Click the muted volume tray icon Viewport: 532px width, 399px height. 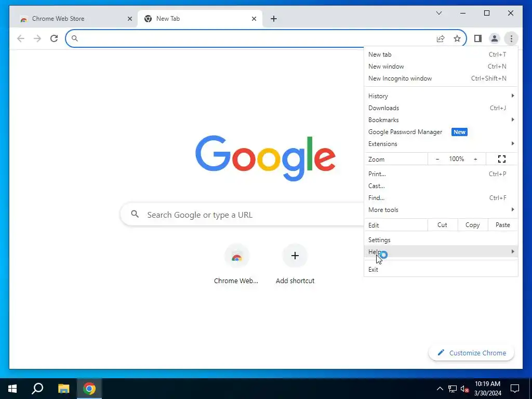click(x=464, y=389)
